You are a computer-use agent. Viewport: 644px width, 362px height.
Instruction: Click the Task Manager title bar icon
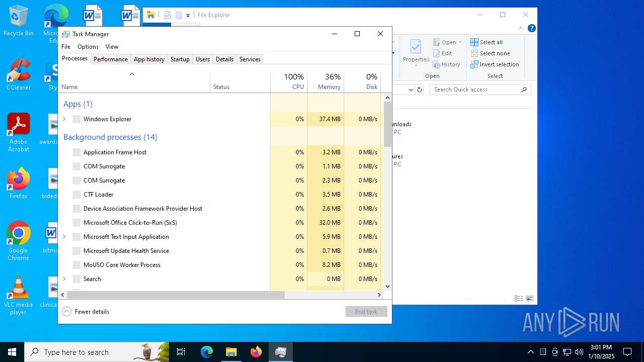[66, 34]
